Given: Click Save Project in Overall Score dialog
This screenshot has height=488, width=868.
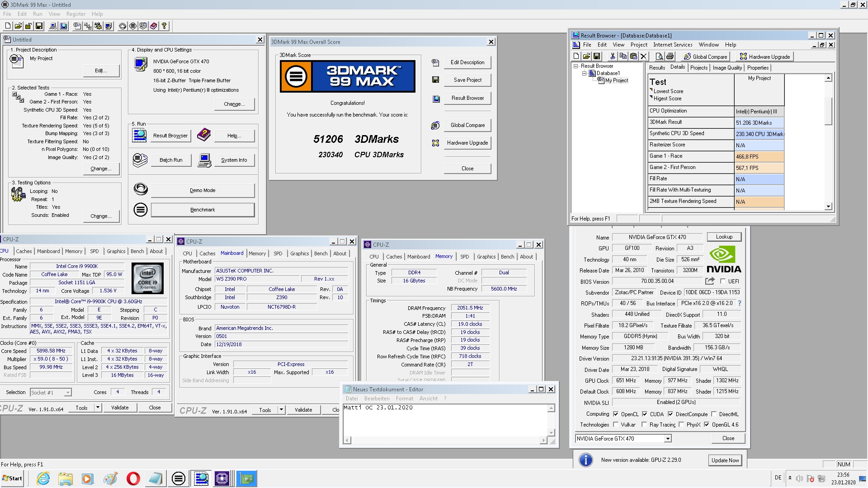Looking at the screenshot, I should pos(467,80).
